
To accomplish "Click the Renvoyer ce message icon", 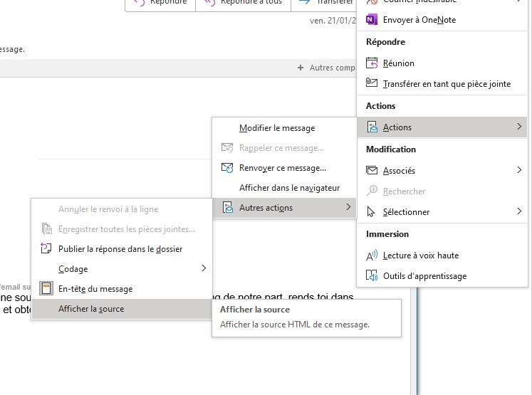I will coord(227,168).
